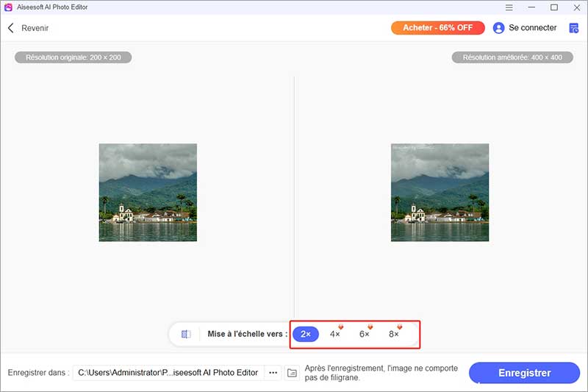Image resolution: width=588 pixels, height=392 pixels.
Task: Click the enhanced 400 × 400 image preview
Action: [x=440, y=193]
